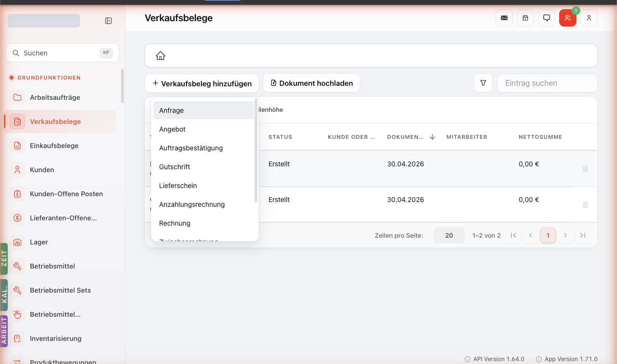Click the Betriebsmittel wrench icon
617x364 pixels.
coord(17,266)
